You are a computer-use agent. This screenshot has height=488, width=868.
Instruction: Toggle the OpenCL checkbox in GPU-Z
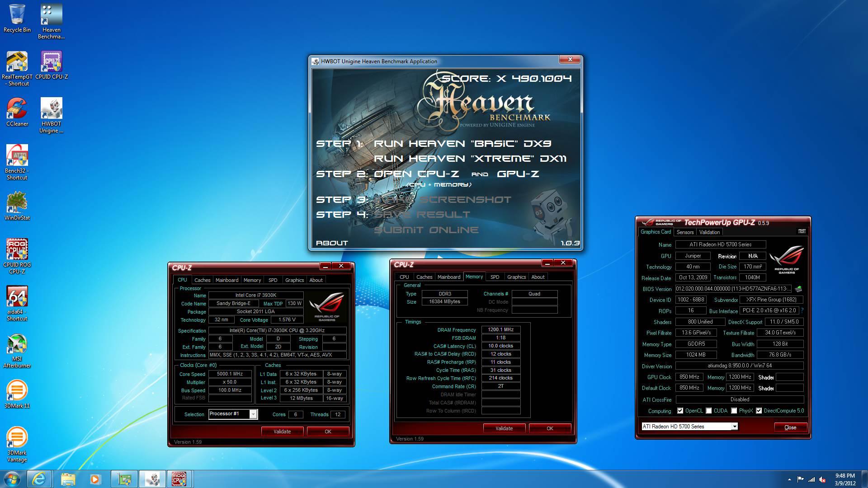[x=680, y=411]
